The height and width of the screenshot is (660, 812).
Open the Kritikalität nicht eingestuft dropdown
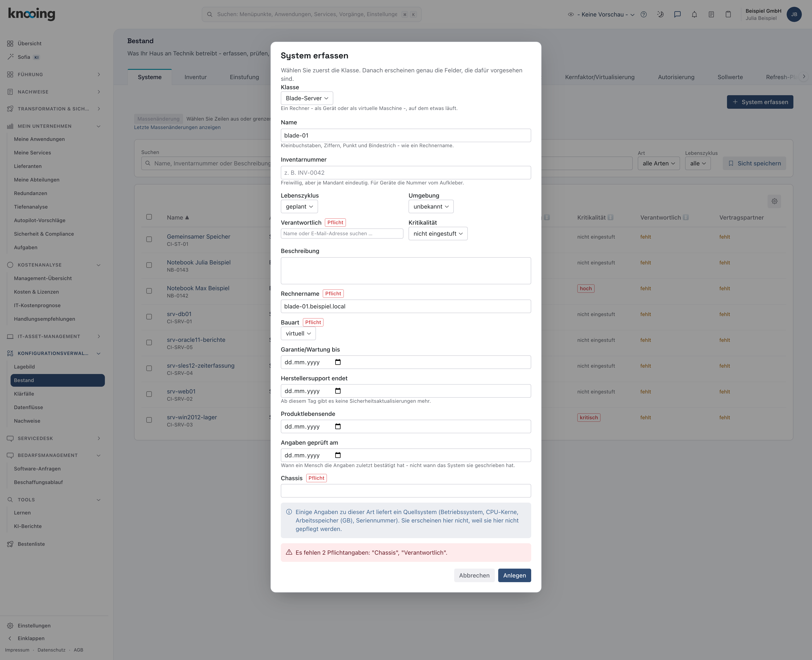pyautogui.click(x=438, y=234)
